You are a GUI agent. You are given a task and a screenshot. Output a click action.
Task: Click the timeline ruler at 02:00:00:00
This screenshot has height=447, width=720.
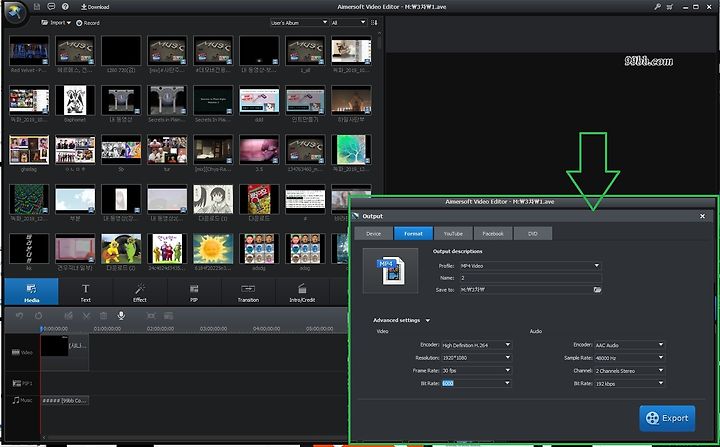[x=160, y=328]
